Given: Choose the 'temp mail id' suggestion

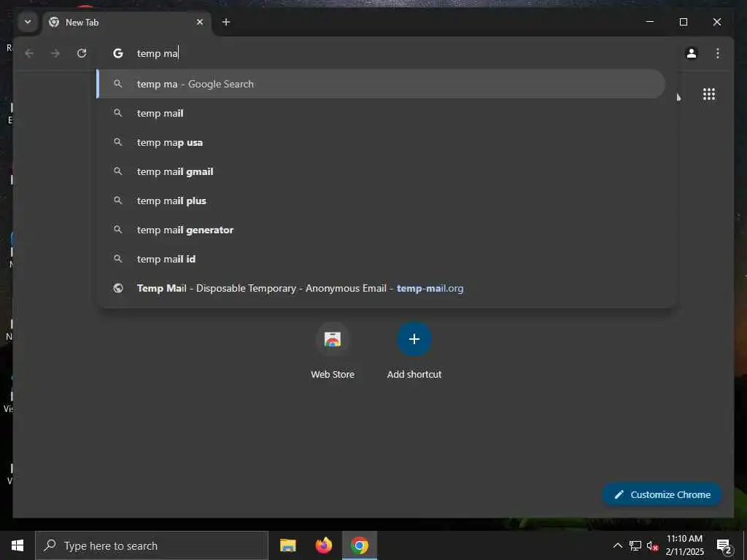Looking at the screenshot, I should click(x=381, y=259).
